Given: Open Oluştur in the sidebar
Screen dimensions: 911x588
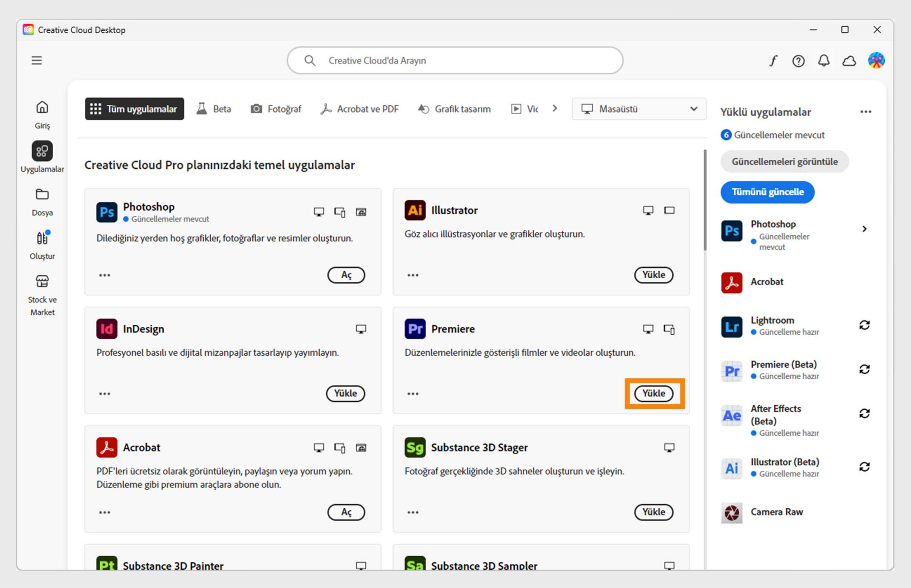Looking at the screenshot, I should point(42,245).
